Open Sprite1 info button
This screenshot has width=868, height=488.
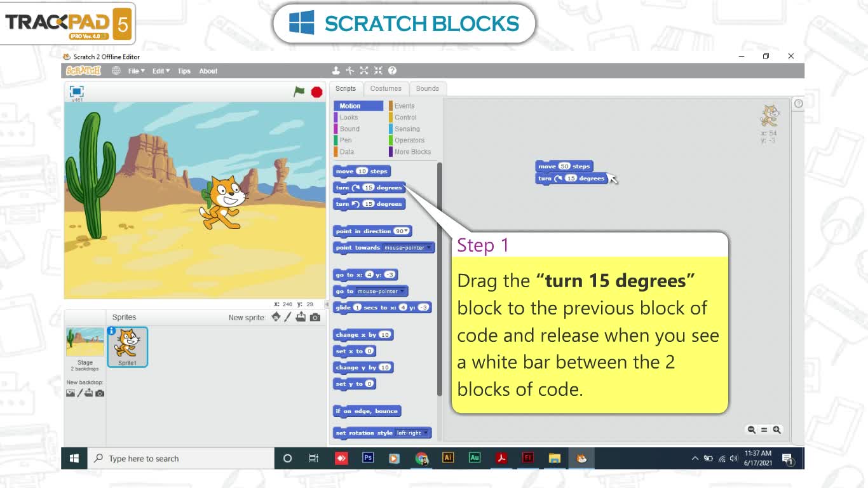pyautogui.click(x=112, y=330)
